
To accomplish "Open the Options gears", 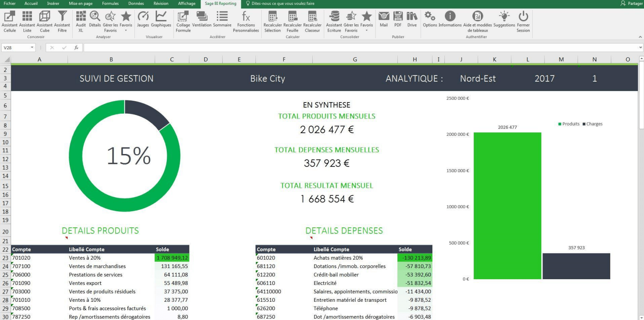I will tap(430, 19).
